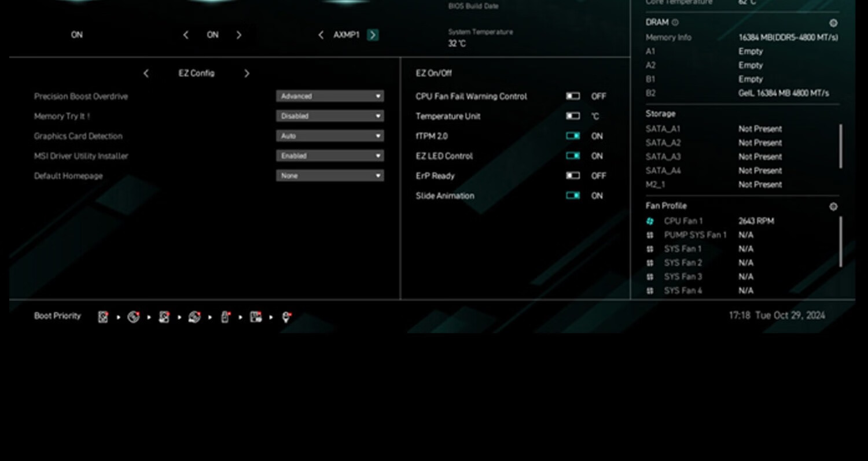This screenshot has height=461, width=868.
Task: Select the fourth boot device USB disc icon
Action: point(194,316)
